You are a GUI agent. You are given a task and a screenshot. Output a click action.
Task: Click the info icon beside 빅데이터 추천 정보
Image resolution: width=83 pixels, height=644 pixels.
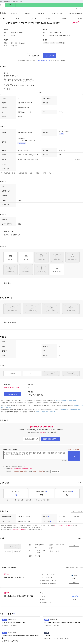coord(14,614)
